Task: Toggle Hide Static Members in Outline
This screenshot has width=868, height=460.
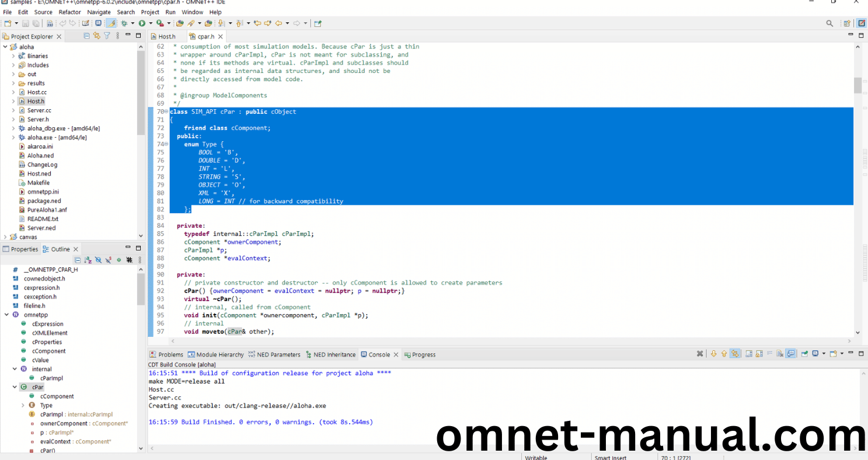Action: [x=109, y=260]
